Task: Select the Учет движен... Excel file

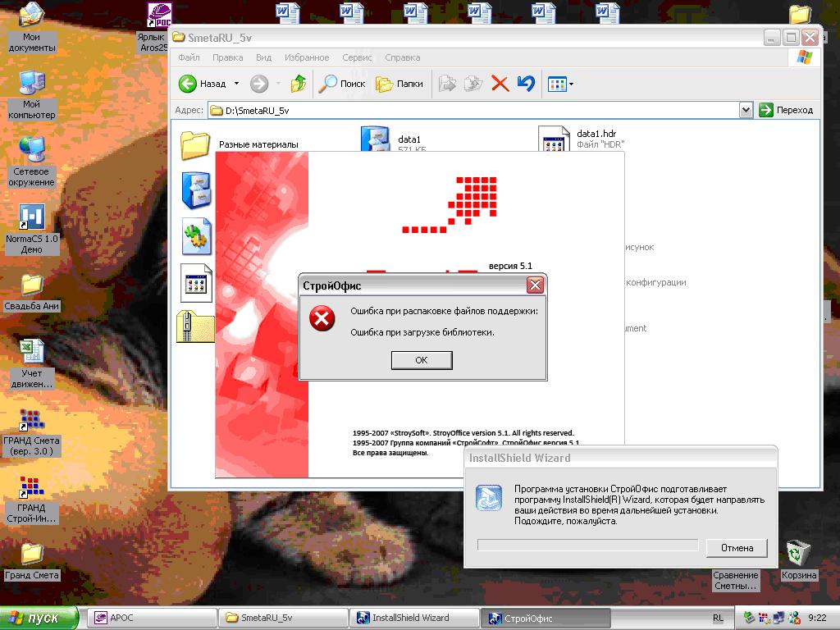Action: (x=32, y=364)
